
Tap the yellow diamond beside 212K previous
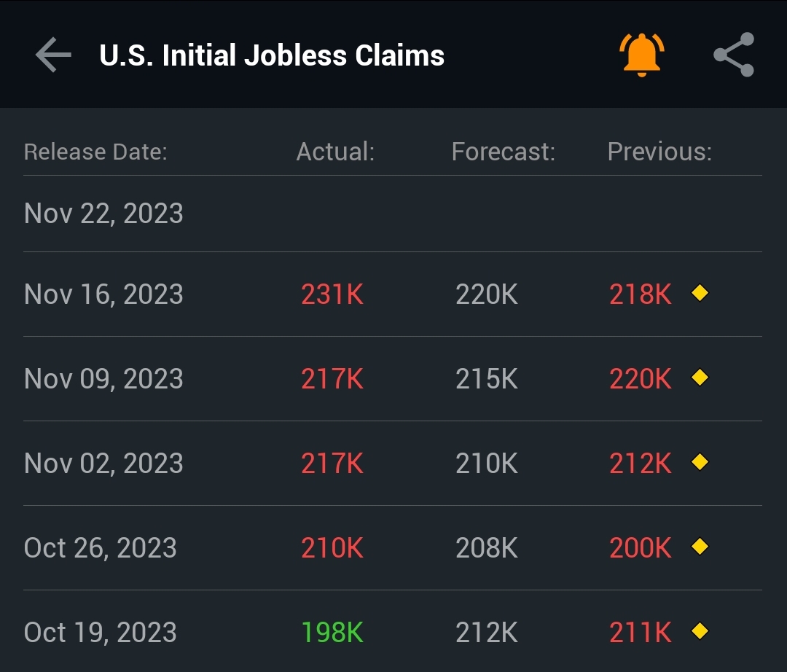click(x=700, y=461)
